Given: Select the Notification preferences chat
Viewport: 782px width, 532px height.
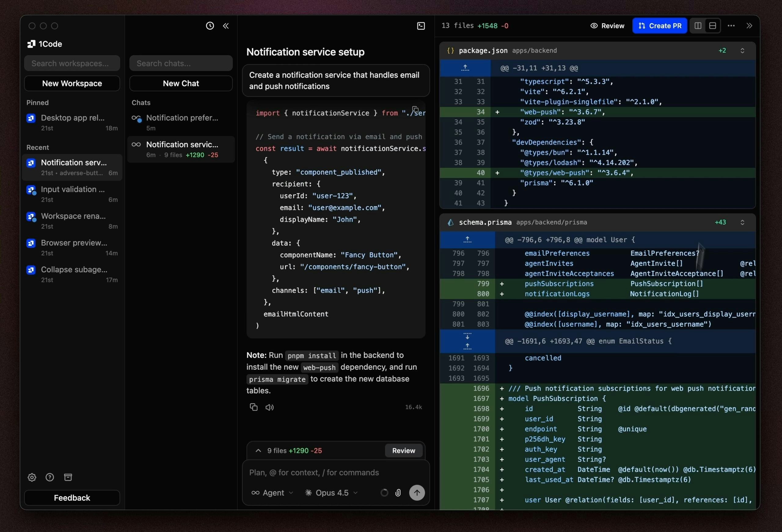Looking at the screenshot, I should point(181,122).
